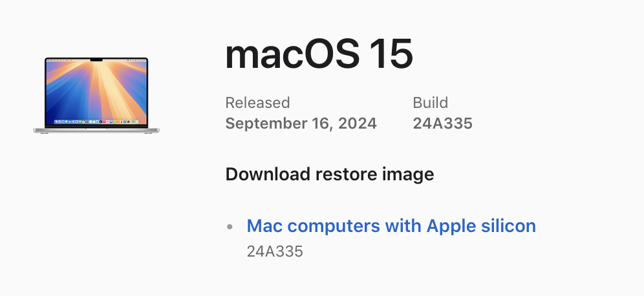Select the "Build" label
The width and height of the screenshot is (644, 296).
(x=430, y=103)
